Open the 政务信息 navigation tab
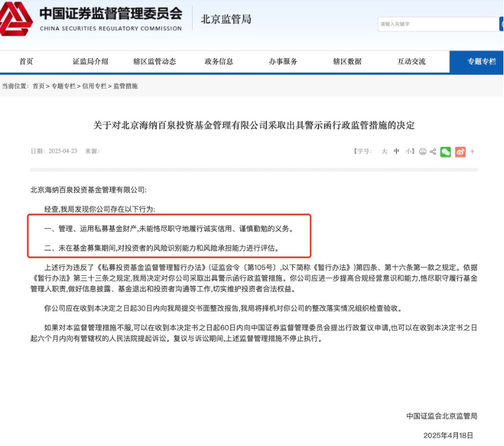 point(219,61)
